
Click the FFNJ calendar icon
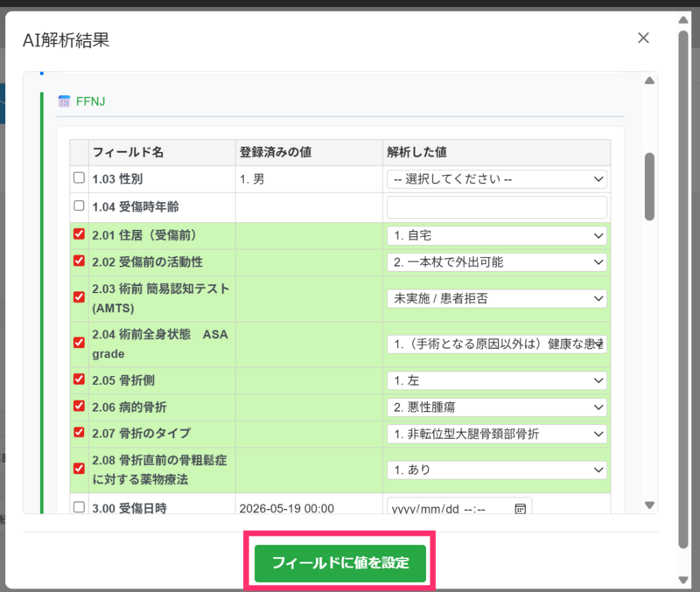[64, 101]
